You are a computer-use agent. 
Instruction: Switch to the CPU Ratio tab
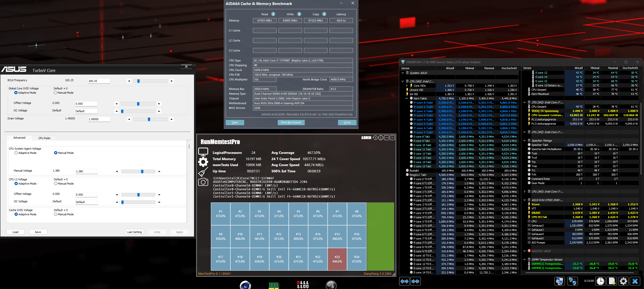[x=44, y=138]
